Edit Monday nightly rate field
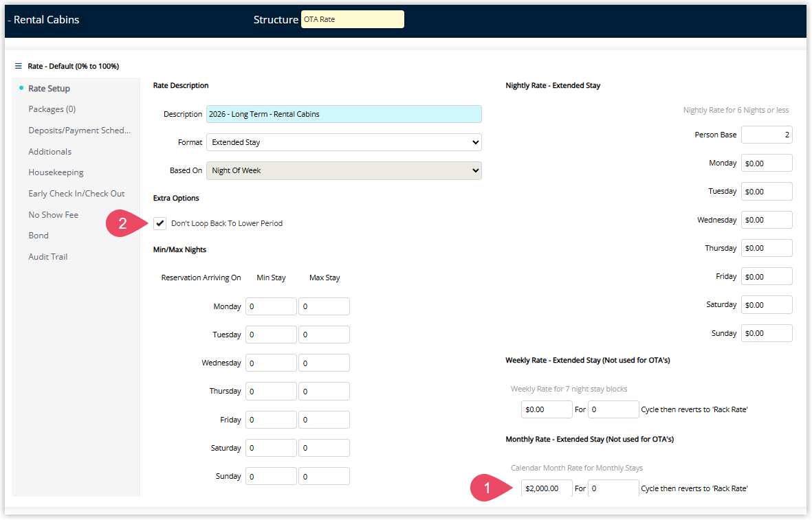This screenshot has width=812, height=520. (767, 163)
